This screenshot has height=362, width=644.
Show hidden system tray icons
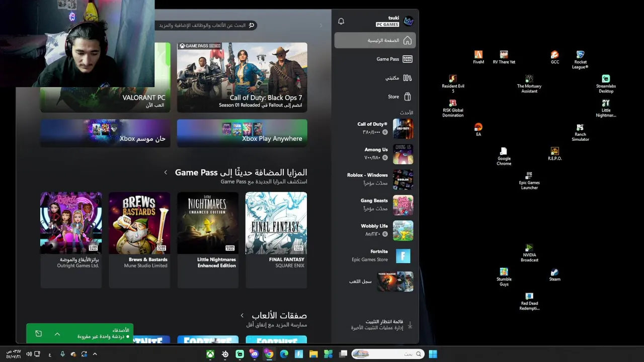tap(95, 354)
